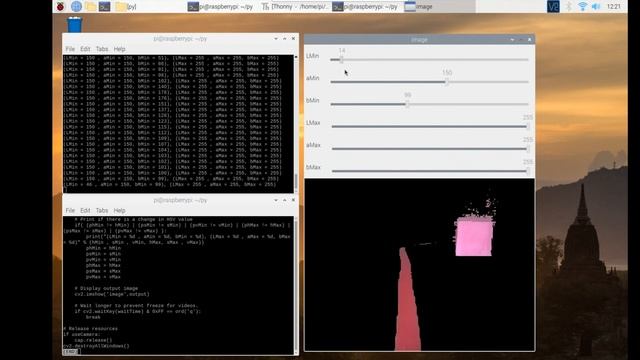
Task: Click the VNC server tray icon
Action: pos(553,6)
